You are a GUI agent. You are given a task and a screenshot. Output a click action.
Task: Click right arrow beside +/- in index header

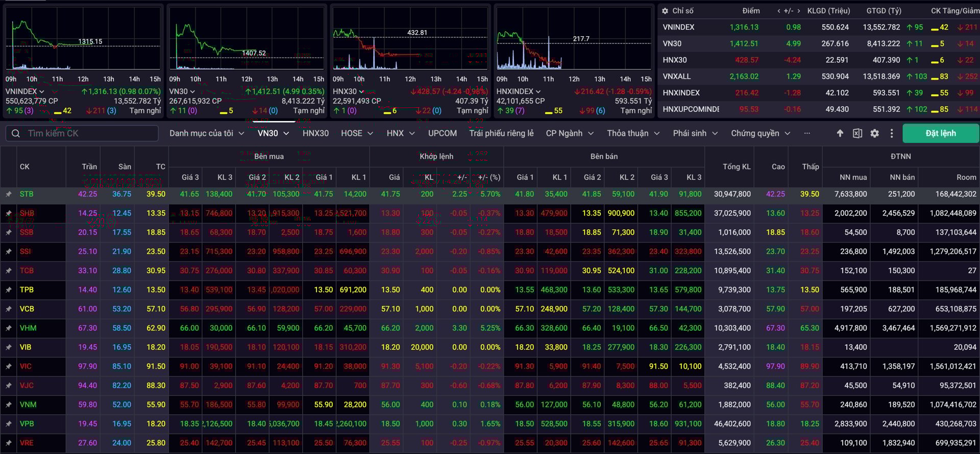[x=798, y=11]
